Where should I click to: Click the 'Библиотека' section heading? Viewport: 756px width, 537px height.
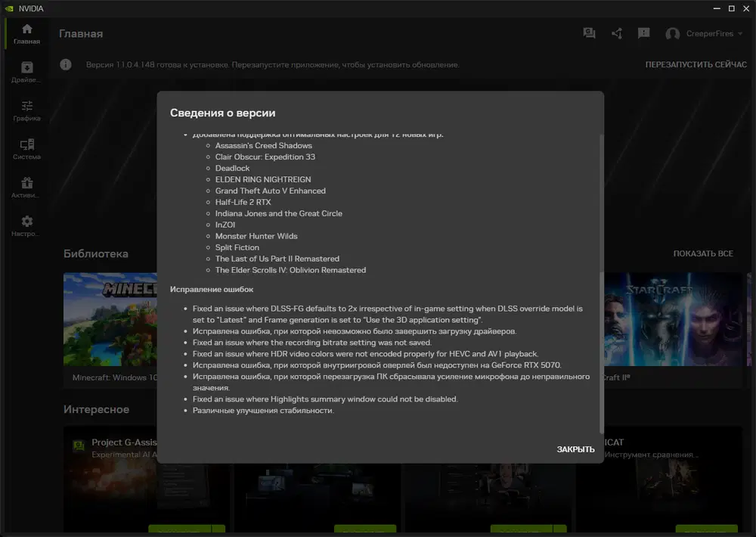[x=96, y=254]
